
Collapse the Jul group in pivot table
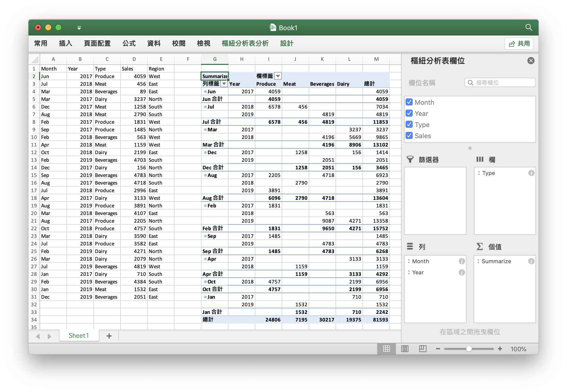pyautogui.click(x=205, y=107)
